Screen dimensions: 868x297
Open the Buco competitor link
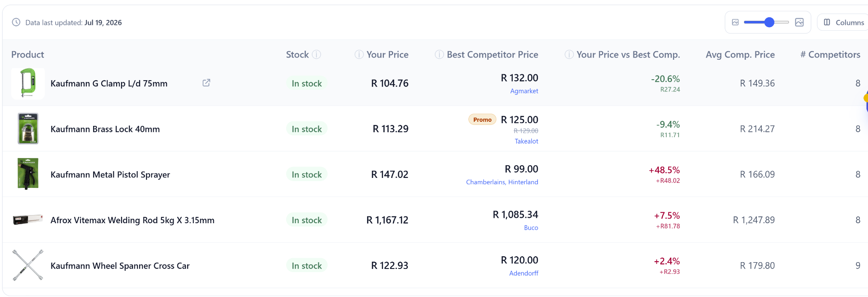coord(531,228)
